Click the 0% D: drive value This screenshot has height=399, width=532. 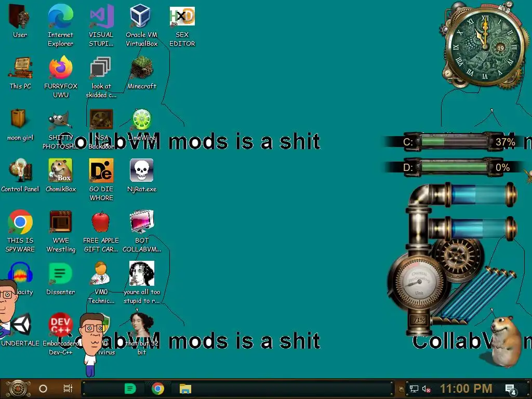click(502, 168)
